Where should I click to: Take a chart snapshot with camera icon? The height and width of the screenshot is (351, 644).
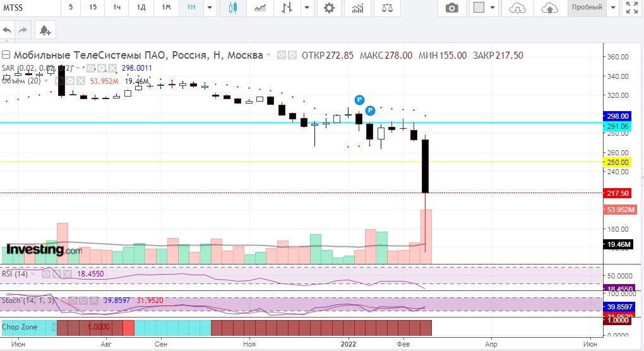pos(452,8)
